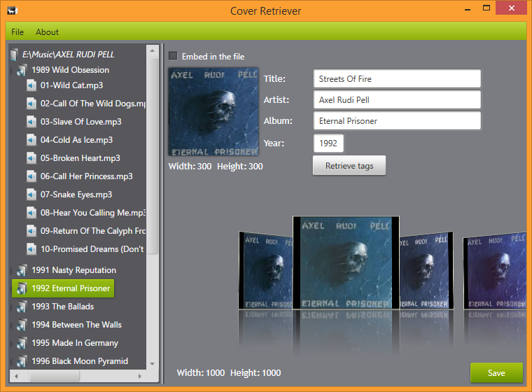The width and height of the screenshot is (532, 392).
Task: Click the audio icon of 05-Broken Heart.mp3
Action: tap(31, 158)
